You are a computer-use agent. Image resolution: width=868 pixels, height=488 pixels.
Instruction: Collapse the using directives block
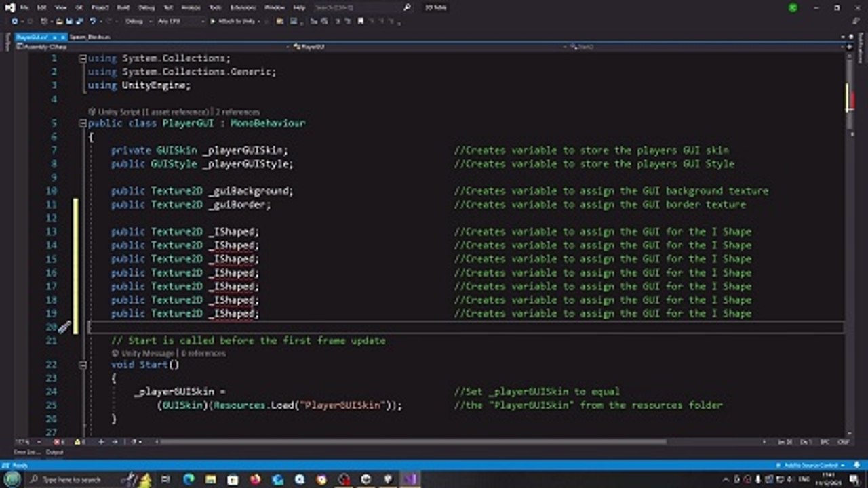[83, 58]
